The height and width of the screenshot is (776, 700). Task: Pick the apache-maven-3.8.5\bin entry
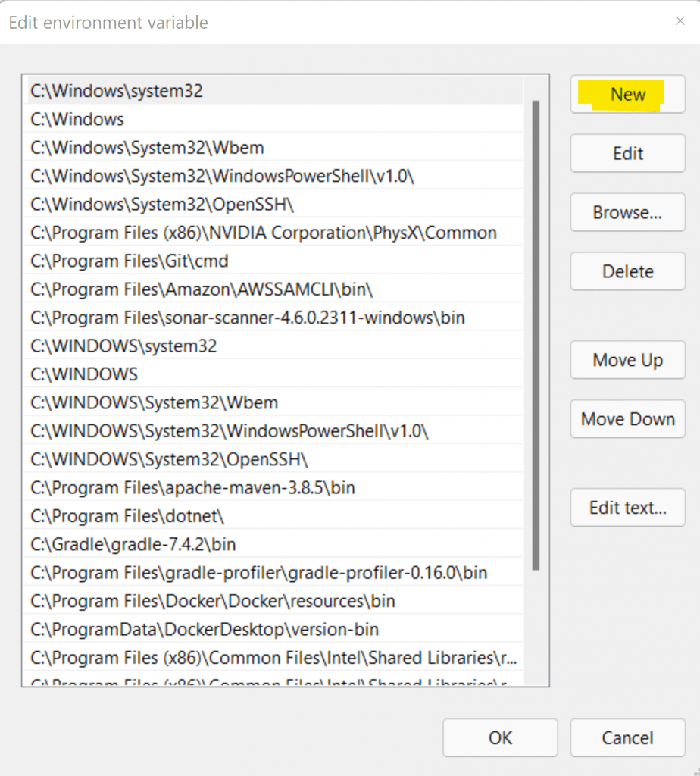pos(192,488)
